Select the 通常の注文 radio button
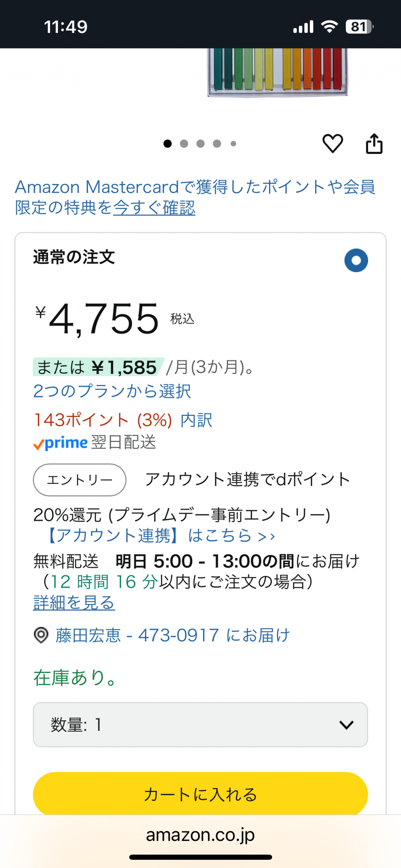The image size is (401, 868). coord(356,260)
